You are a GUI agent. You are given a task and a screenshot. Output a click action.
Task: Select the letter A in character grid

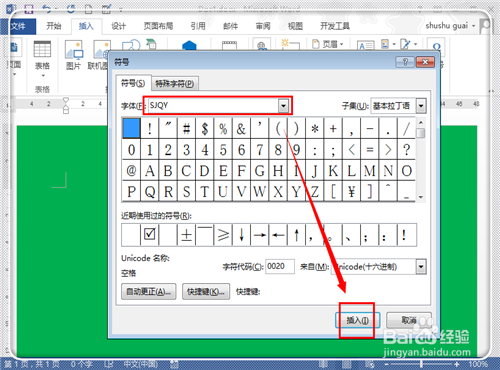point(150,171)
